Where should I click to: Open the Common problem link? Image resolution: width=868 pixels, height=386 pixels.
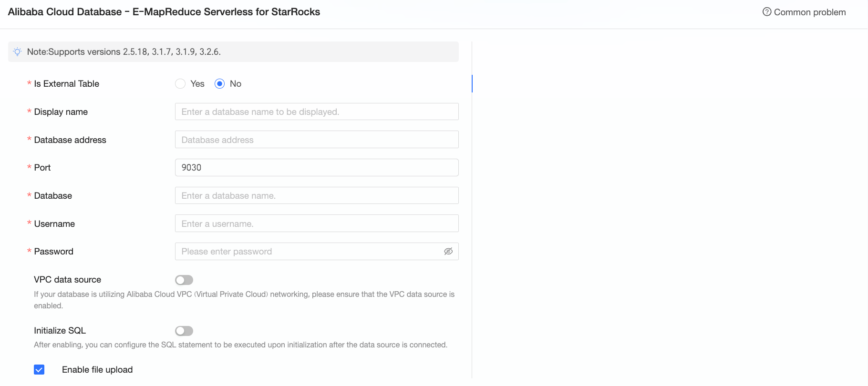click(810, 12)
